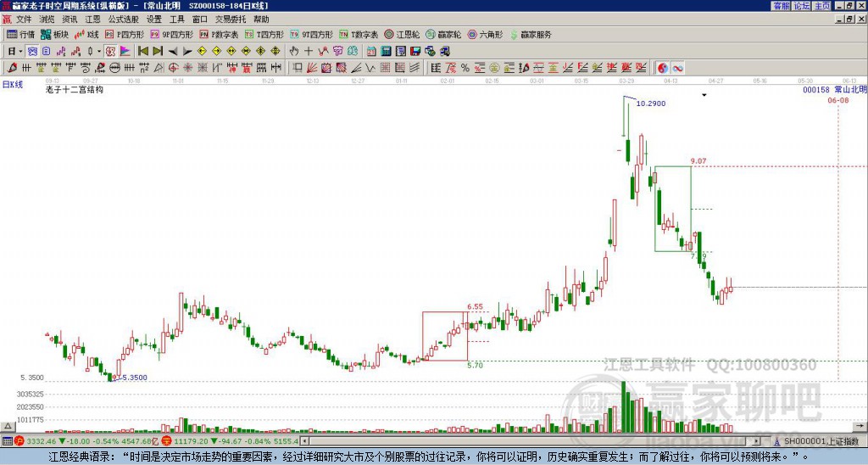This screenshot has height=465, width=868.
Task: Toggle the yin-yang taiji button
Action: pyautogui.click(x=663, y=68)
